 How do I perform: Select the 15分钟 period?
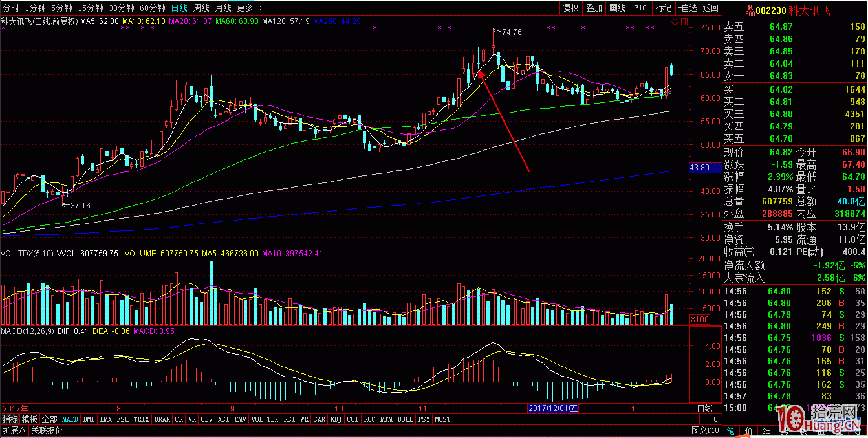coord(90,8)
